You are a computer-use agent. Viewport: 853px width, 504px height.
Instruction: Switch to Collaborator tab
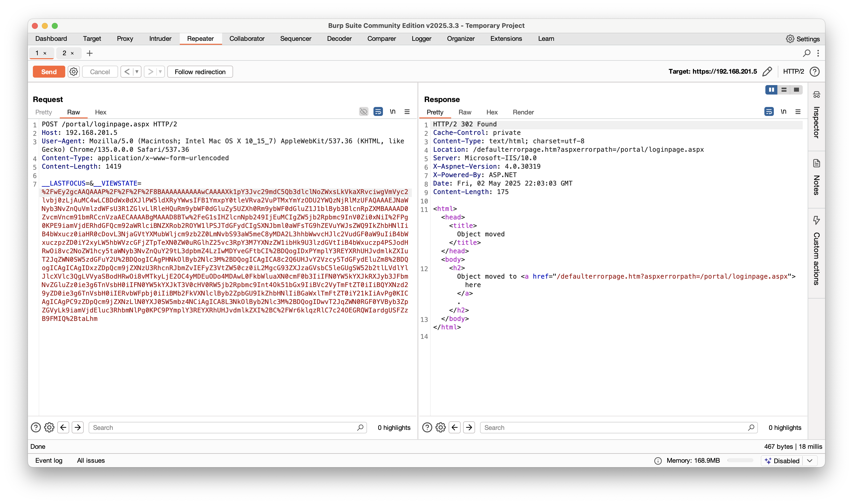tap(247, 39)
